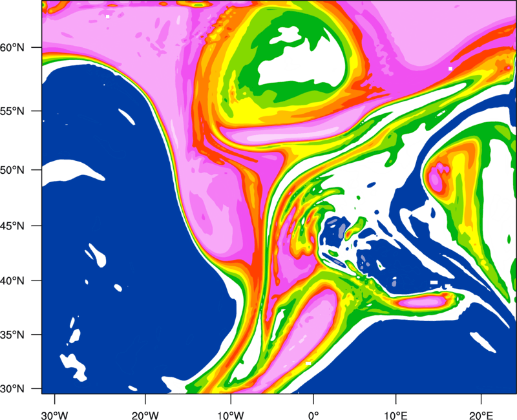517x420 pixels.
Task: Click the 55°N latitude label
Action: click(12, 111)
